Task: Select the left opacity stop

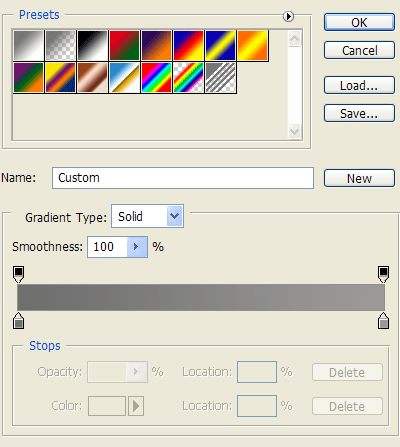Action: point(18,274)
